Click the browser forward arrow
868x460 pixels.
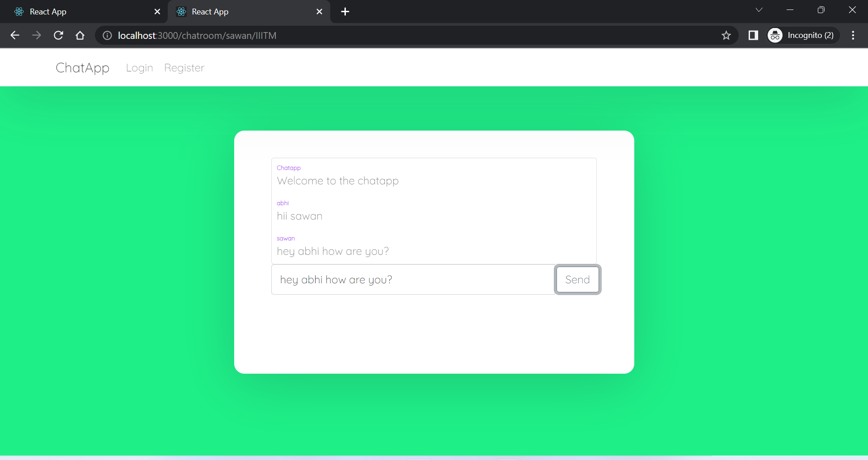tap(37, 35)
